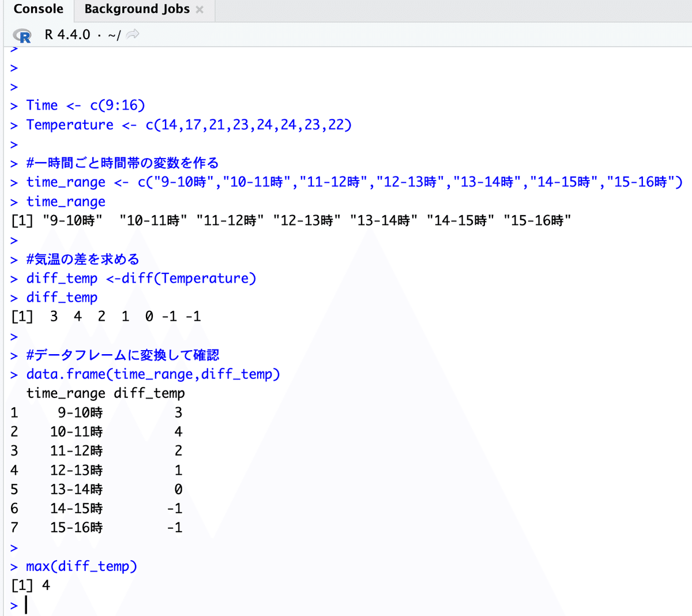The image size is (692, 616).
Task: Click the R 4.4.0 version label
Action: click(67, 35)
